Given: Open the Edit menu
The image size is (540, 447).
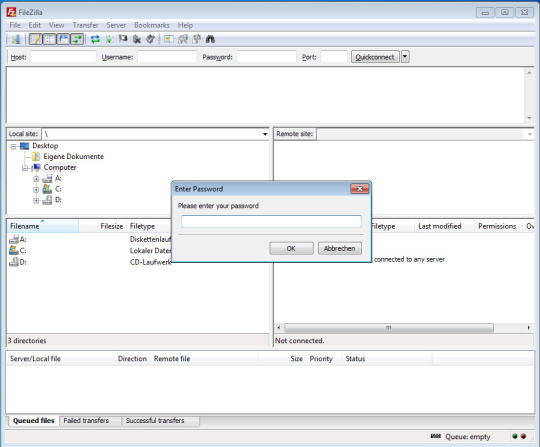Looking at the screenshot, I should click(x=34, y=25).
